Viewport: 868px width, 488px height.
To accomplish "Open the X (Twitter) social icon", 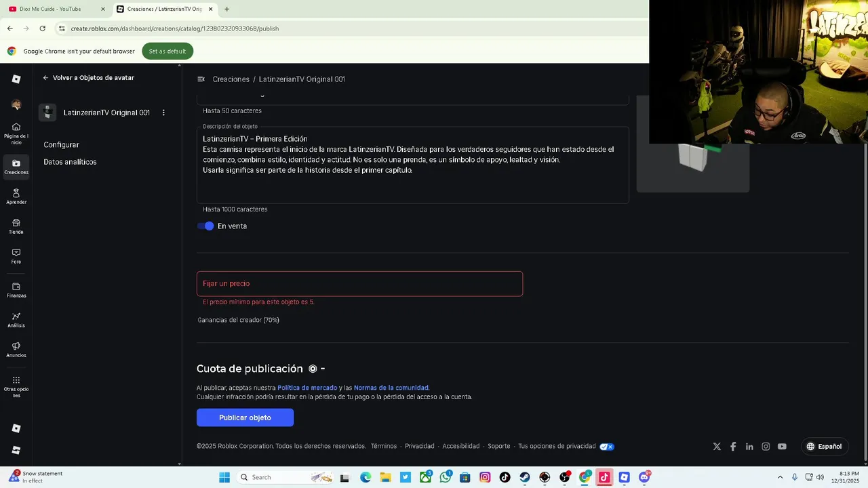I will click(x=717, y=447).
